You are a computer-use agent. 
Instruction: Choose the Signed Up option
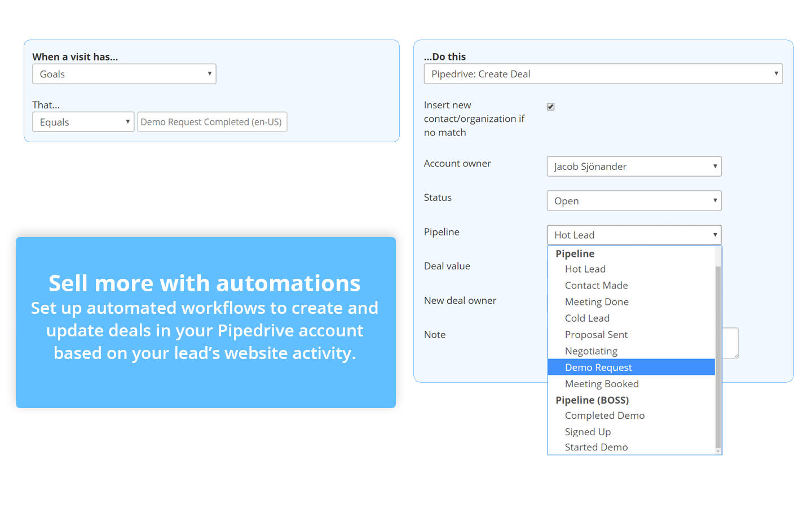pos(588,431)
